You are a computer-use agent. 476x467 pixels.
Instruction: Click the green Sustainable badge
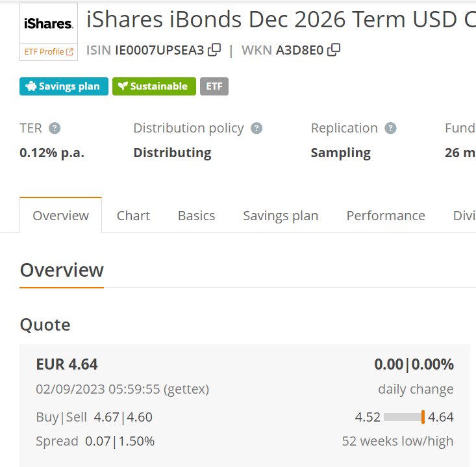(154, 86)
